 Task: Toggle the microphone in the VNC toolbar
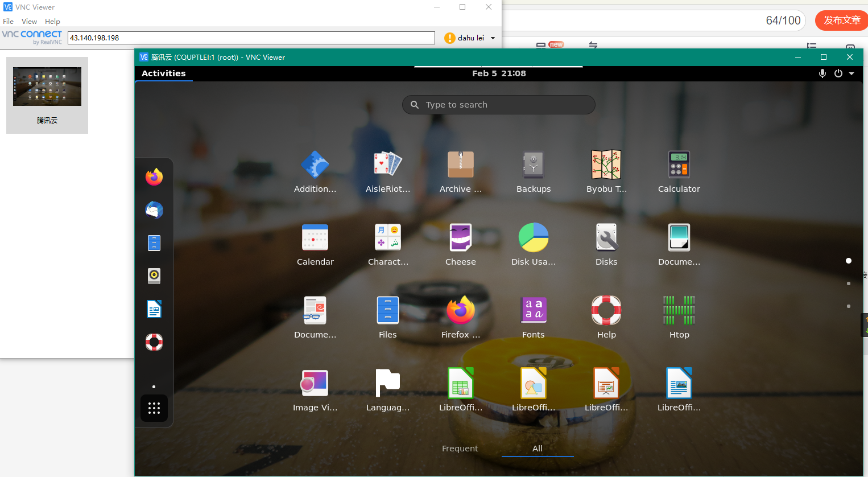tap(822, 73)
